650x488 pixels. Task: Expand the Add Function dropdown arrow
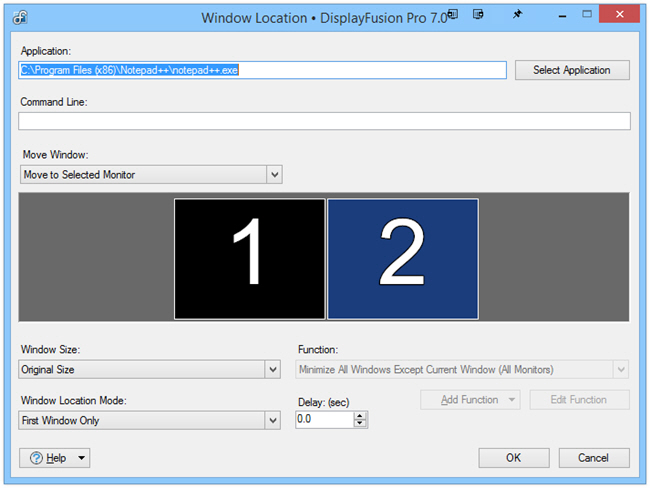pos(512,400)
